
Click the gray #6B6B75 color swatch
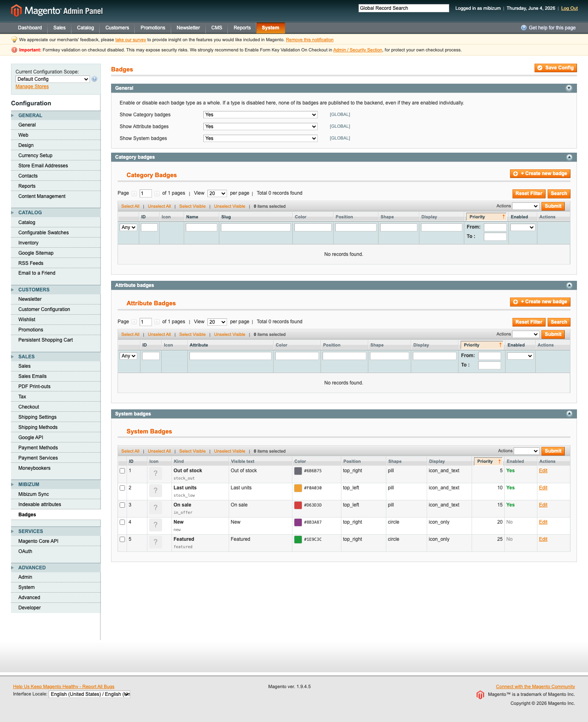click(298, 471)
